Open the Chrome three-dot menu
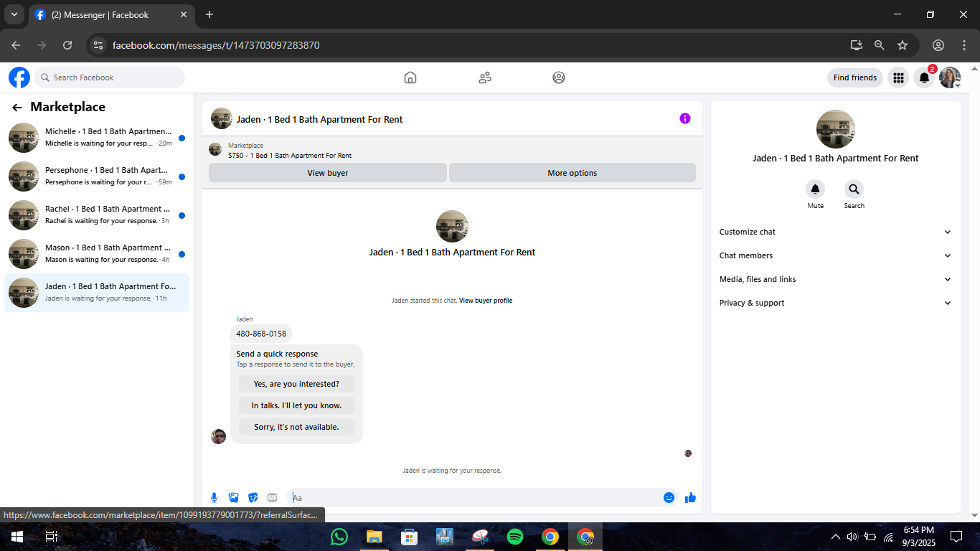980x551 pixels. [x=964, y=45]
